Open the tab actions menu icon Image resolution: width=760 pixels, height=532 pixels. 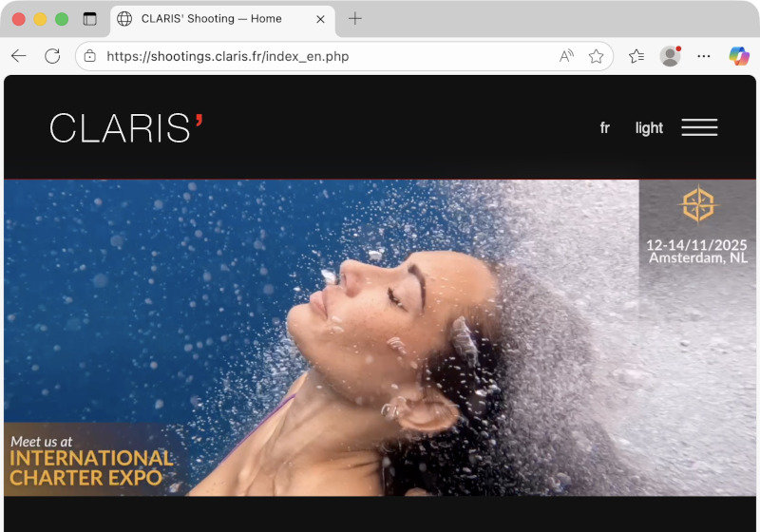[x=90, y=19]
